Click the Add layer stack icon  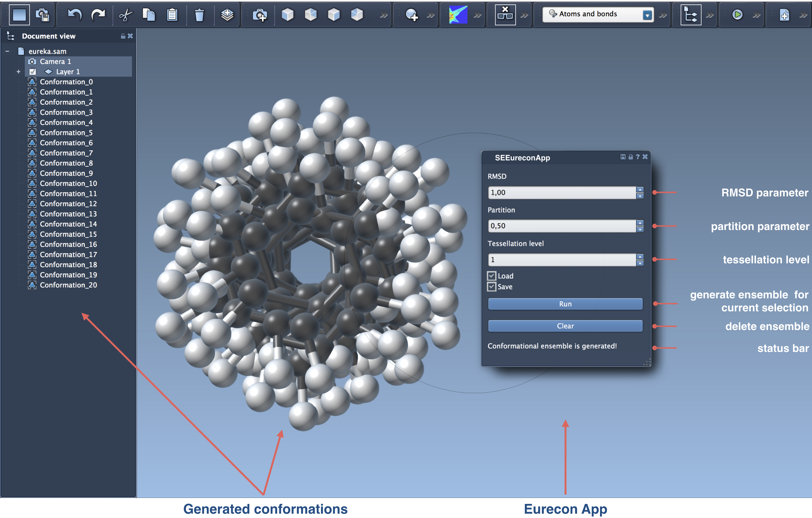[x=227, y=15]
